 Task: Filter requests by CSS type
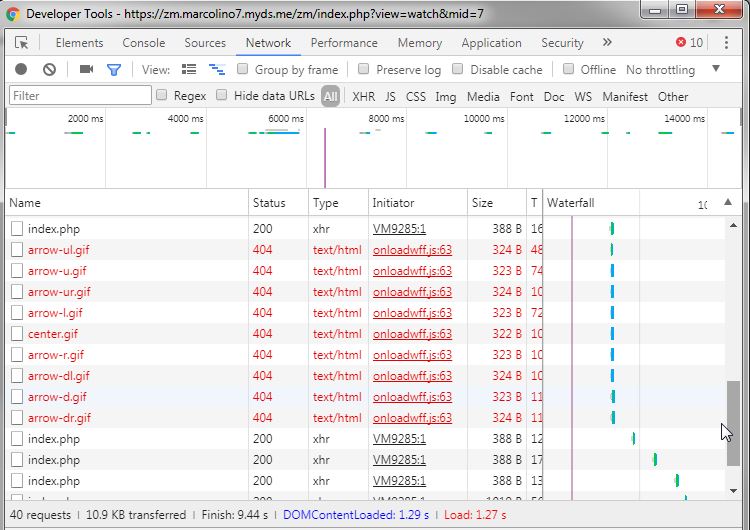[416, 97]
